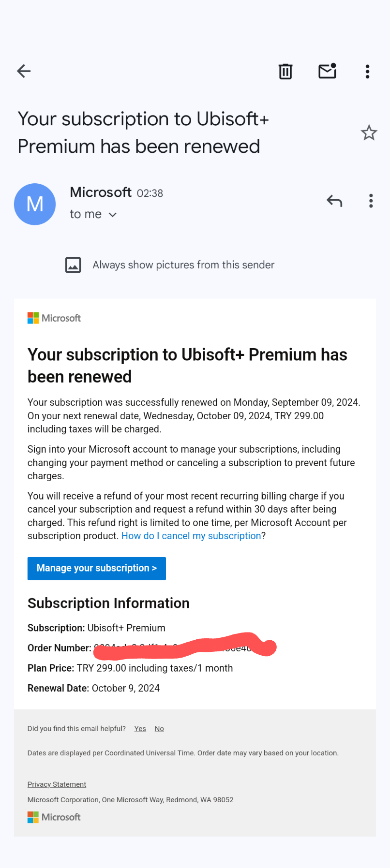The height and width of the screenshot is (868, 390).
Task: Reply using the arrow icon
Action: (x=334, y=201)
